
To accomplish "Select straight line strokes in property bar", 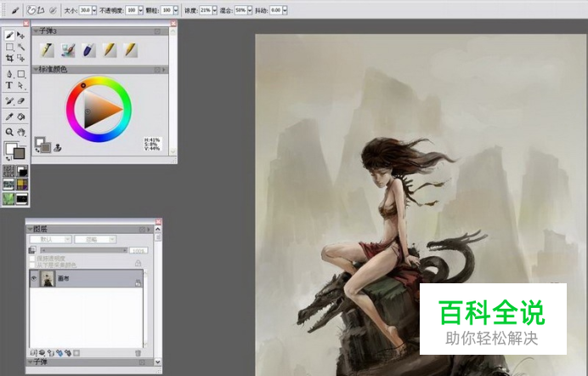I will 41,10.
